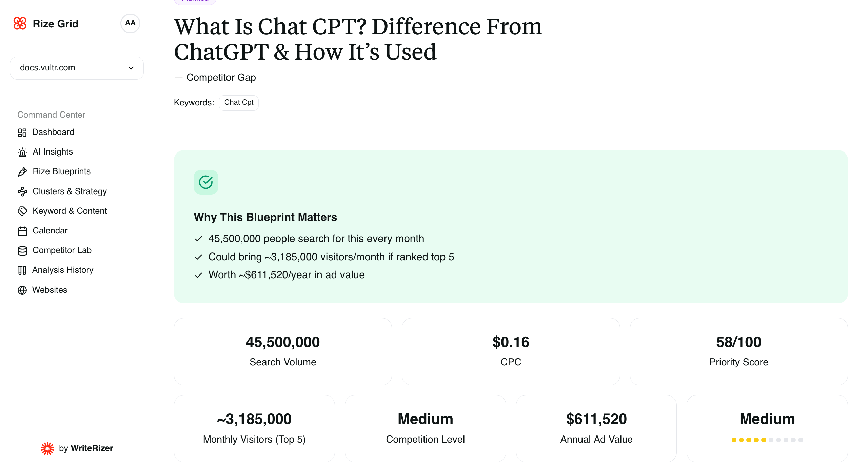The width and height of the screenshot is (868, 468).
Task: Select the 58/100 Priority Score card
Action: tap(738, 351)
